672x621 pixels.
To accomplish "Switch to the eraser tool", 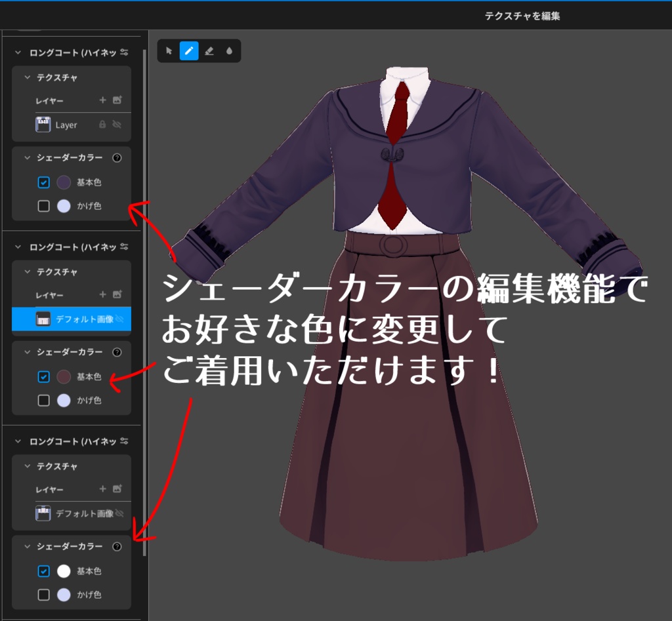I will coord(209,51).
